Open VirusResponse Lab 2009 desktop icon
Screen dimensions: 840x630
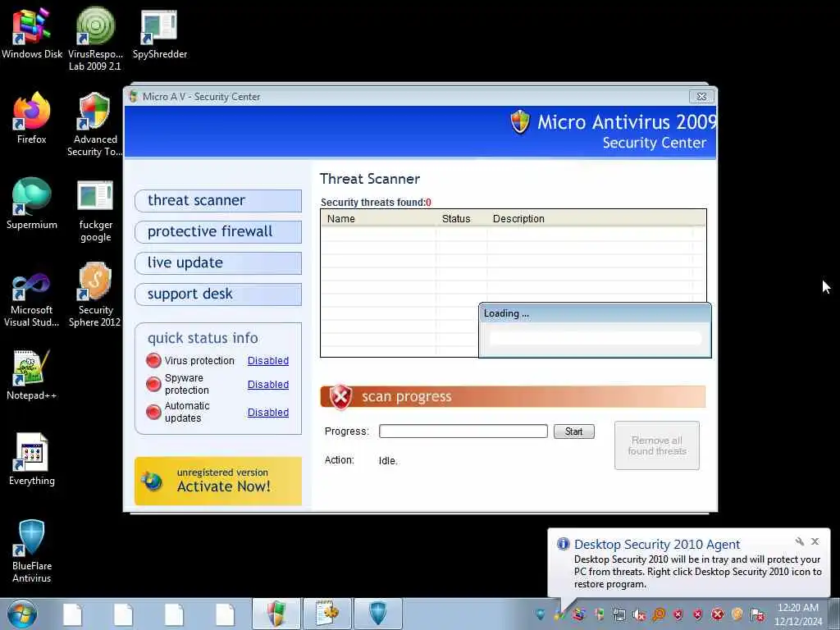click(x=95, y=39)
